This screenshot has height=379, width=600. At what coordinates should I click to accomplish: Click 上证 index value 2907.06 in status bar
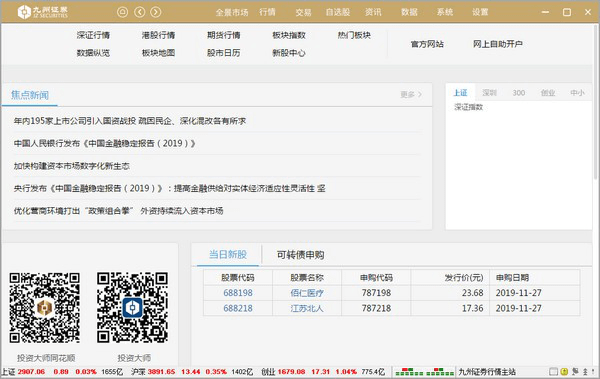pos(31,372)
